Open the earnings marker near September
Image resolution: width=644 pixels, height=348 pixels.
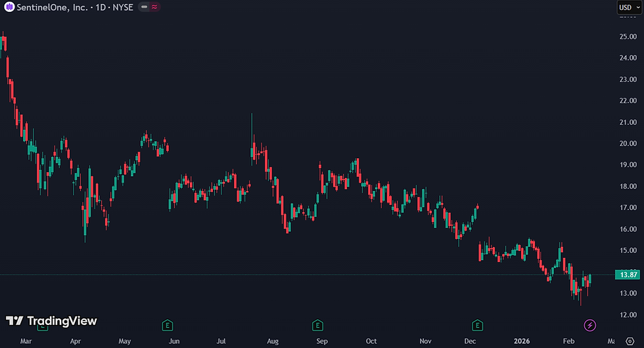tap(317, 326)
